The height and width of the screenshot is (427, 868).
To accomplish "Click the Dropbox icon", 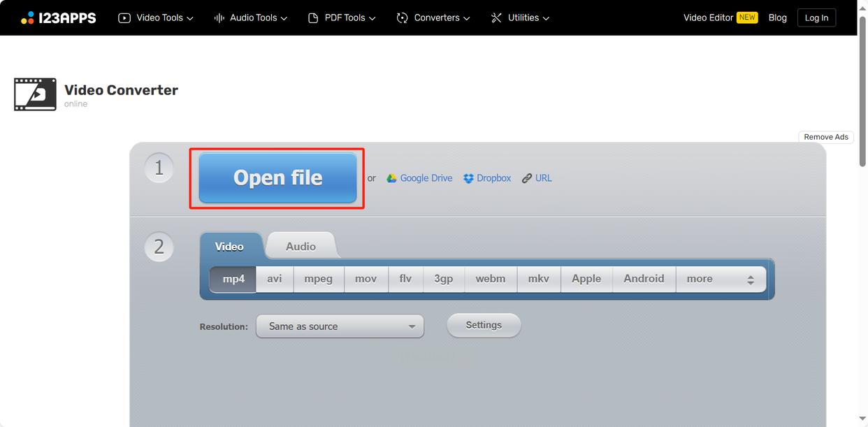I will point(468,178).
